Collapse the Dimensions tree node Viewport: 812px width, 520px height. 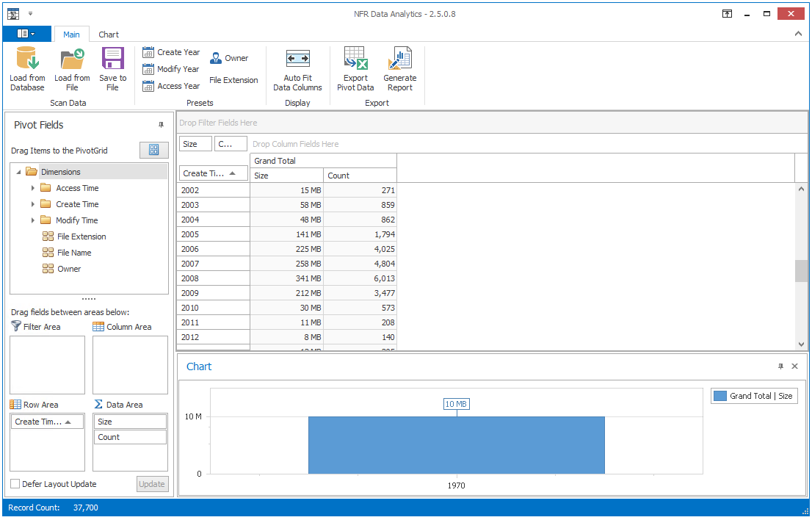[x=18, y=172]
